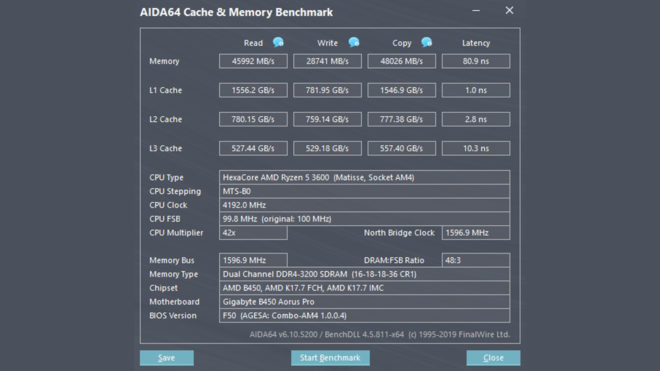Select the Memory Latency value 80.9 ns
The width and height of the screenshot is (660, 371).
pos(476,61)
